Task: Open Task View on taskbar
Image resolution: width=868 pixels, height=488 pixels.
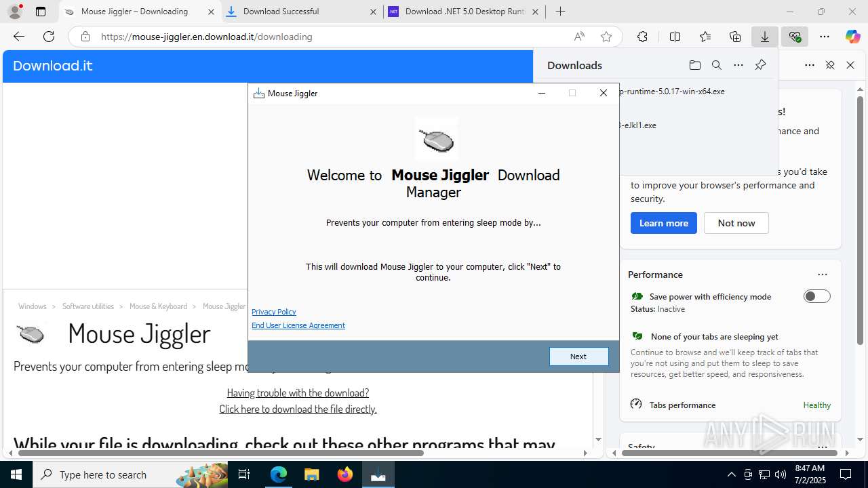Action: tap(244, 474)
